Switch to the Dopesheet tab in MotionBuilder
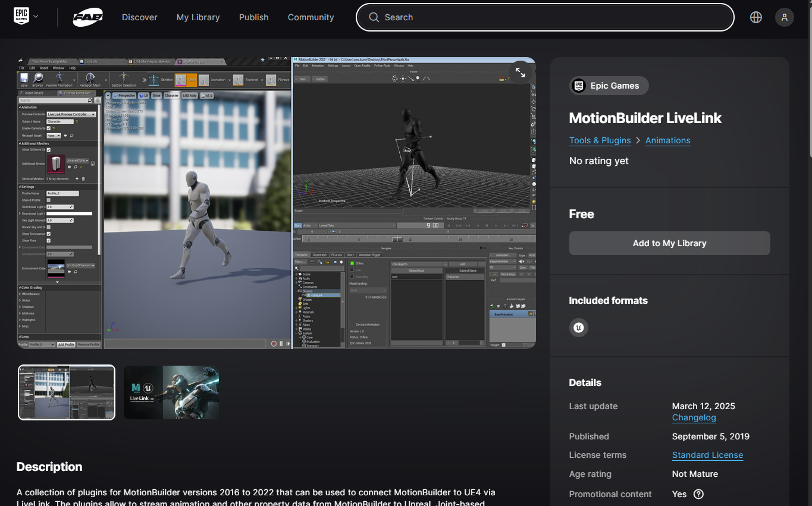The image size is (812, 506). point(319,254)
